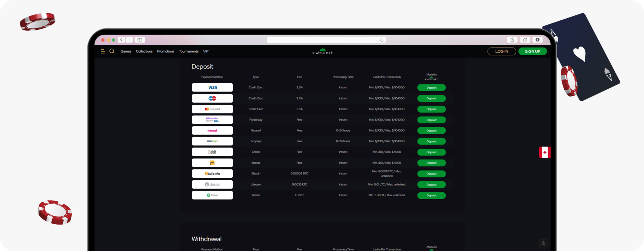
Task: Click the 'Purplepay' type cell
Action: [256, 120]
